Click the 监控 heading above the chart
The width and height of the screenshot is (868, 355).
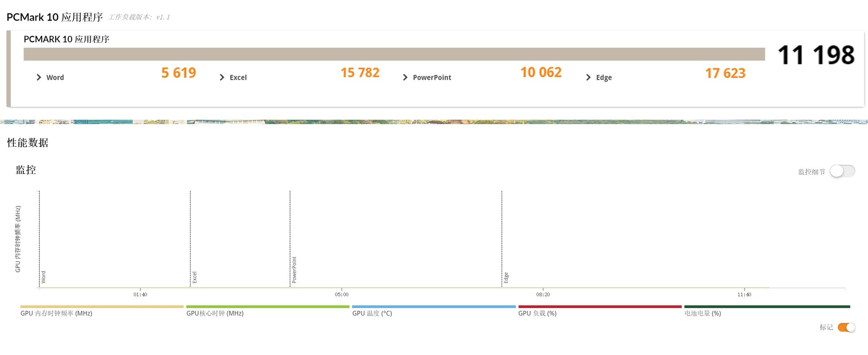pos(26,170)
